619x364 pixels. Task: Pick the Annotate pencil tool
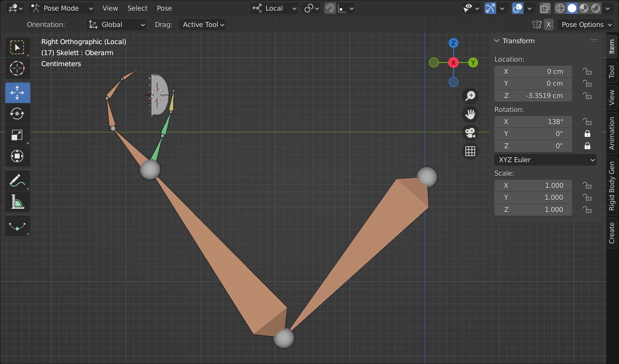click(x=17, y=180)
